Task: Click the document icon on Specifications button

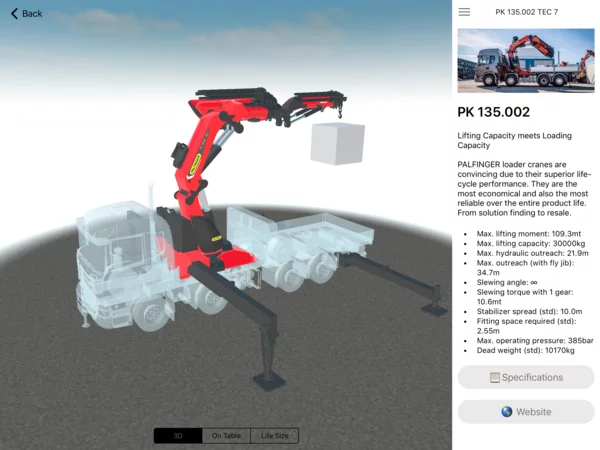Action: (494, 378)
